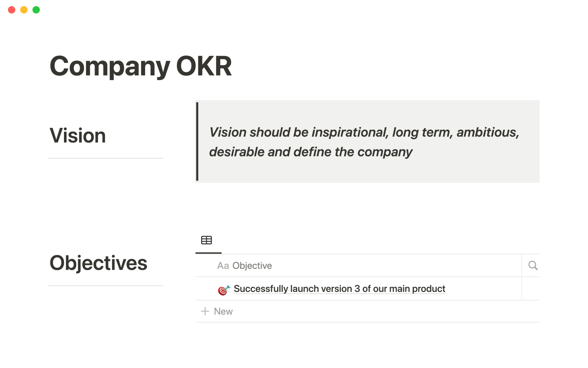Close the window with red button
This screenshot has width=588, height=368.
[12, 10]
